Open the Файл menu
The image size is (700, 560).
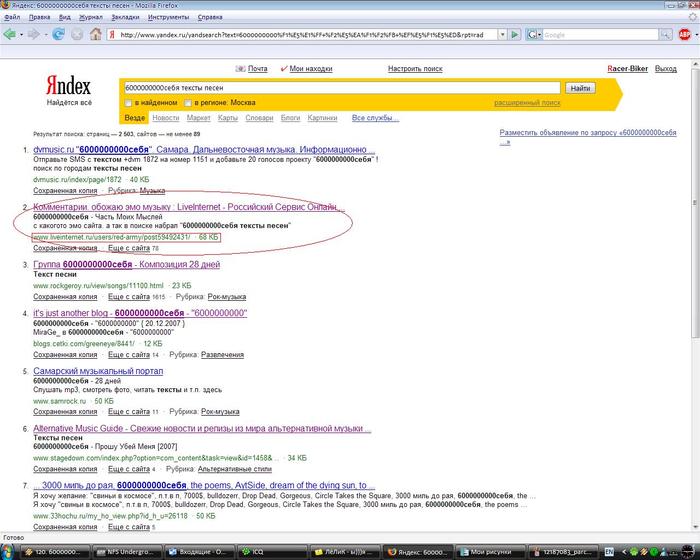click(12, 17)
